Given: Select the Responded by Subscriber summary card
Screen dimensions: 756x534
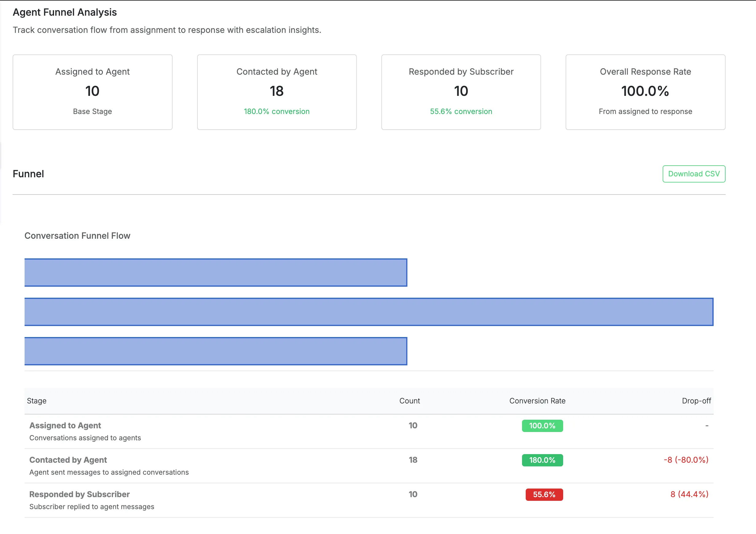Looking at the screenshot, I should tap(461, 92).
